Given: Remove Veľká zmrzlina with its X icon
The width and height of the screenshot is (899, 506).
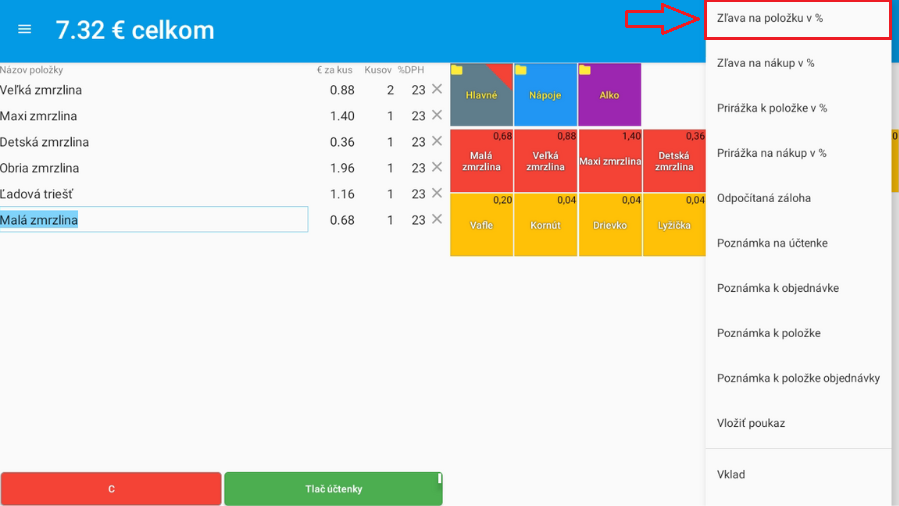Looking at the screenshot, I should (x=436, y=90).
